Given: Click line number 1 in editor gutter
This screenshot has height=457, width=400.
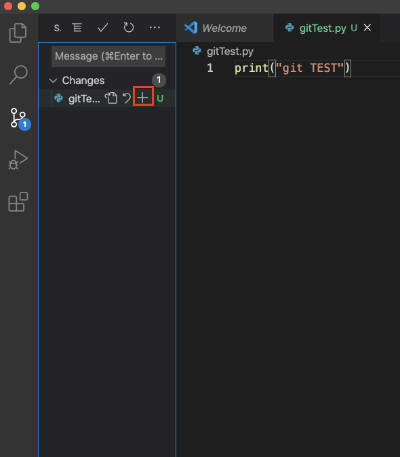Looking at the screenshot, I should 210,68.
